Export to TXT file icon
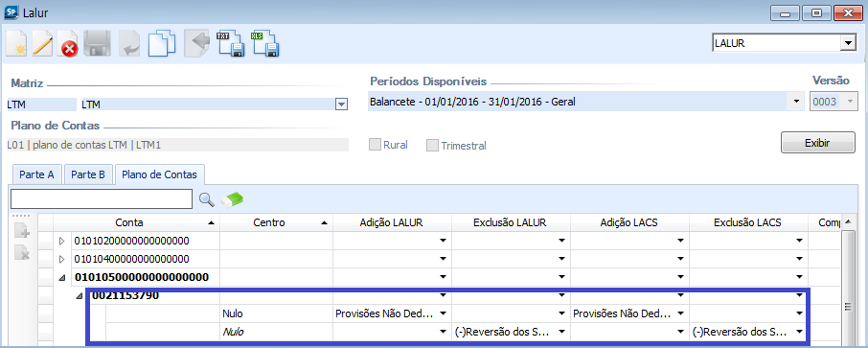 pos(231,44)
